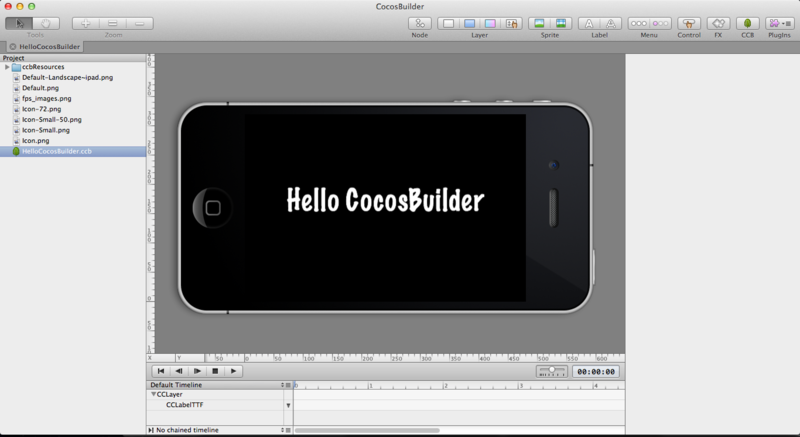
Task: Collapse the CCLayer timeline row
Action: tap(153, 395)
